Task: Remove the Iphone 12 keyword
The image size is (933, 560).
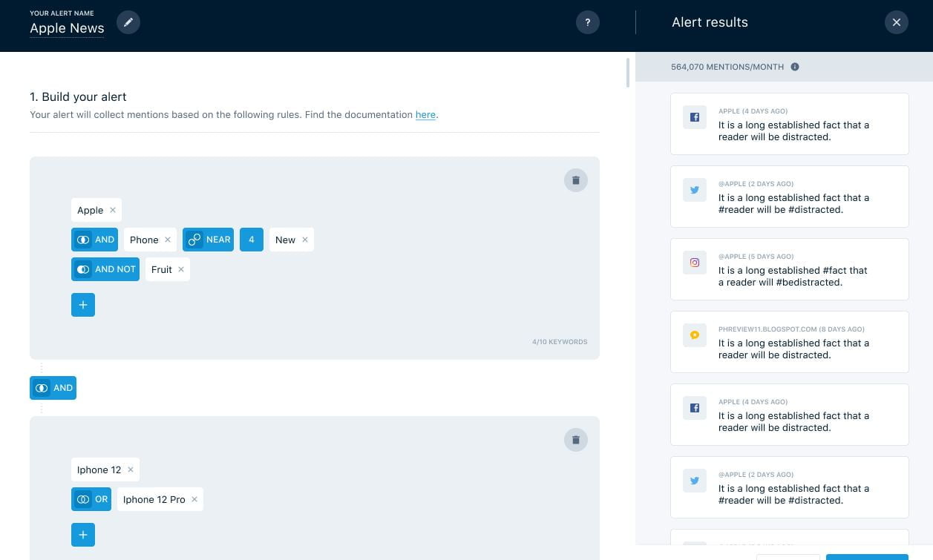Action: [131, 470]
